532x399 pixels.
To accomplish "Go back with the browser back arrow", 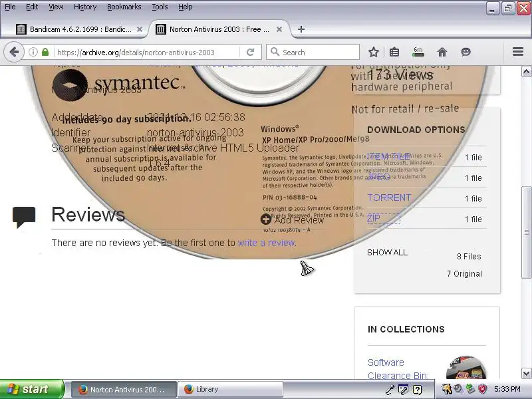I will (x=14, y=53).
